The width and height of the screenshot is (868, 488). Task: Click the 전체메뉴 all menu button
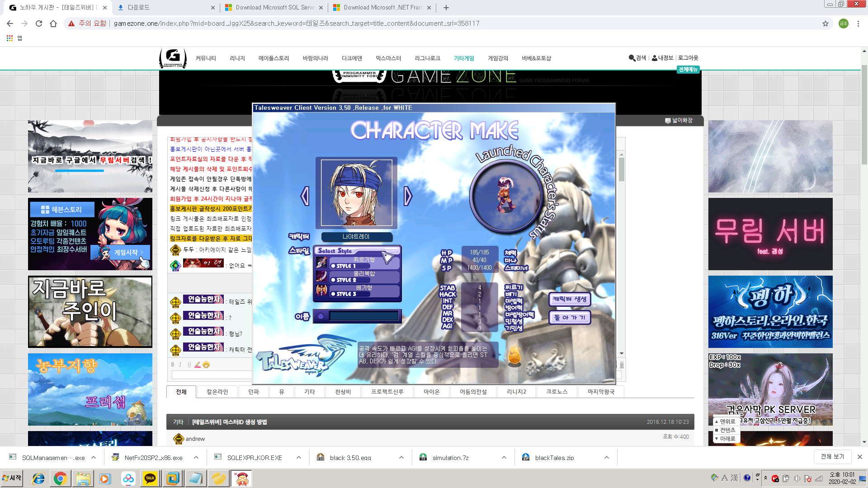point(688,70)
